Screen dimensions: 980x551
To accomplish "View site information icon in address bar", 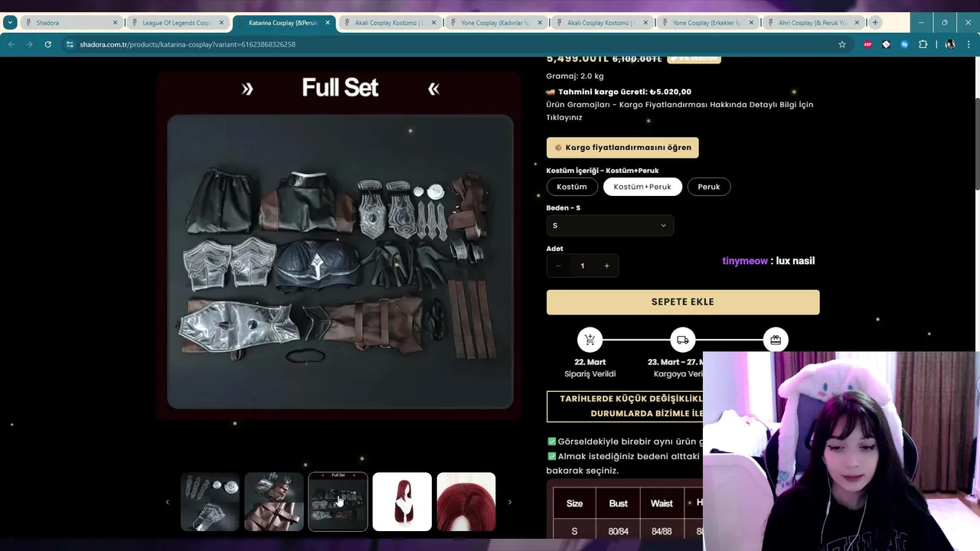I will (70, 44).
